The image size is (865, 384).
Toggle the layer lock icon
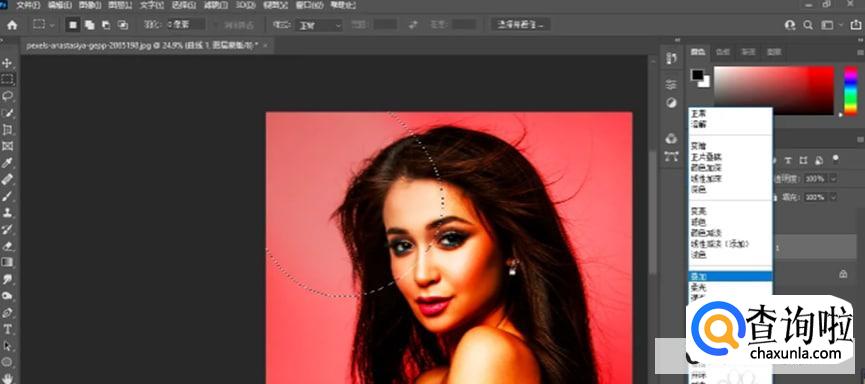843,274
